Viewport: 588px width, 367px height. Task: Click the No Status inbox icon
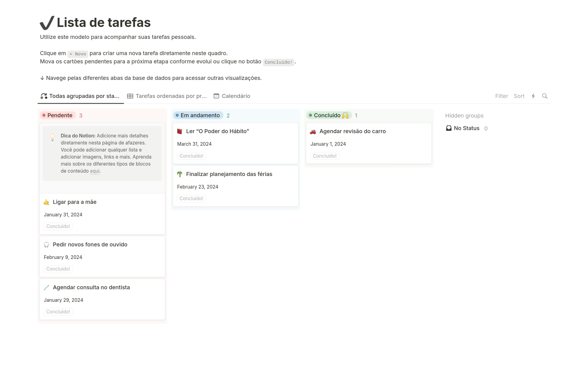(449, 128)
